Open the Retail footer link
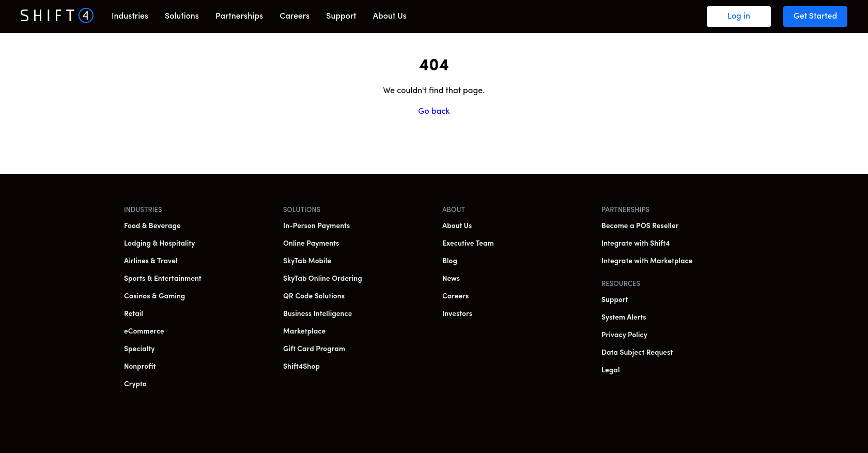 pos(133,314)
